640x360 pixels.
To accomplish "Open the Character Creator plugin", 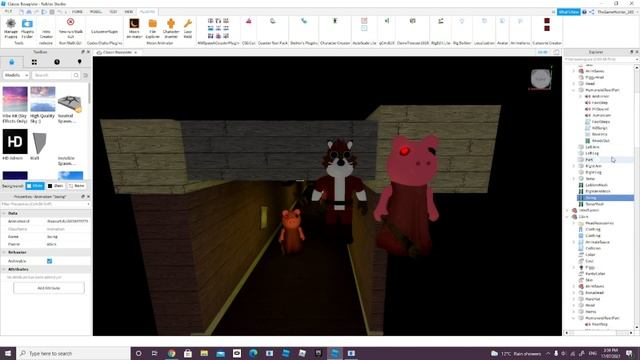I will pyautogui.click(x=335, y=21).
